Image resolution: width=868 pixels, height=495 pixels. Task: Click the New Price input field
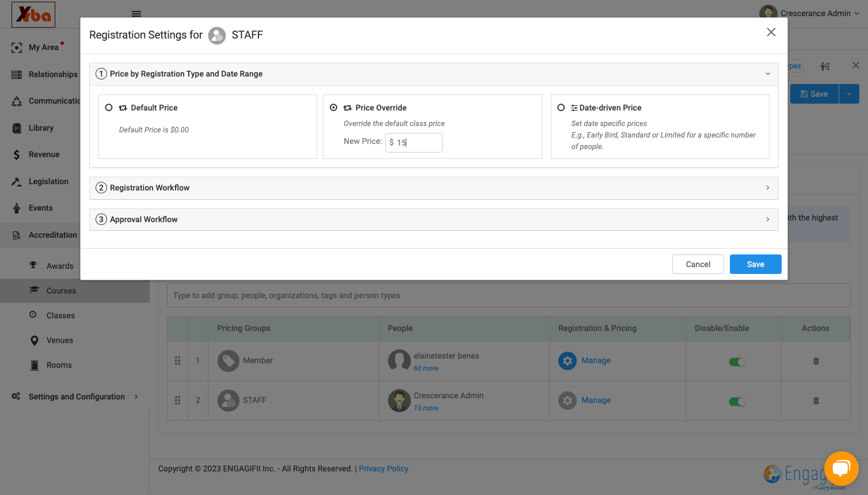click(x=414, y=143)
